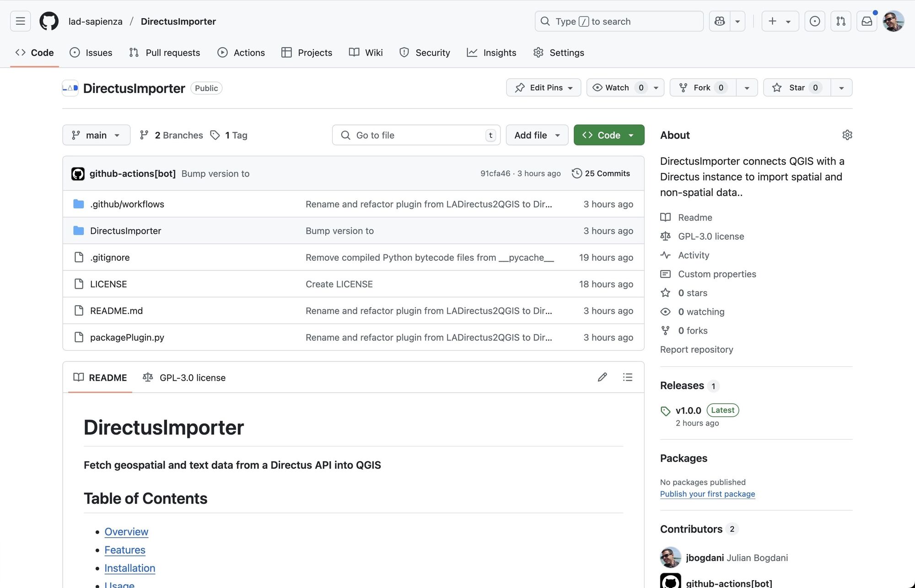Open the hamburger navigation menu
This screenshot has width=915, height=588.
click(20, 21)
